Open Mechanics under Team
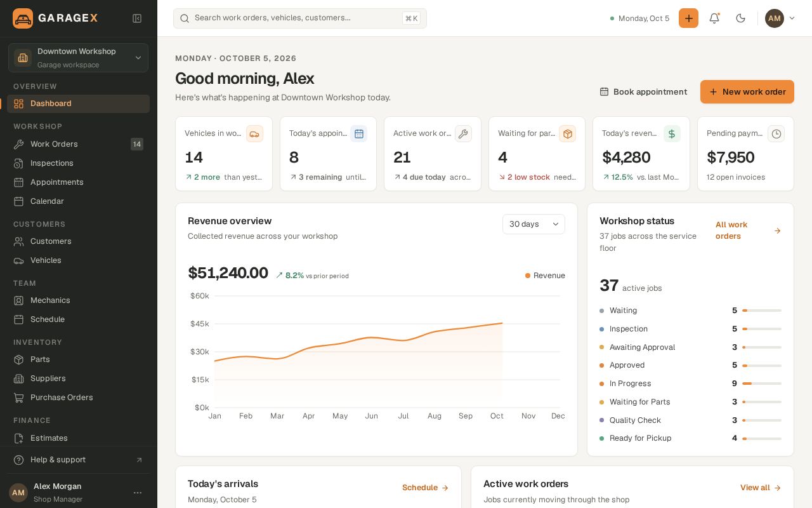The height and width of the screenshot is (508, 812). click(x=78, y=300)
